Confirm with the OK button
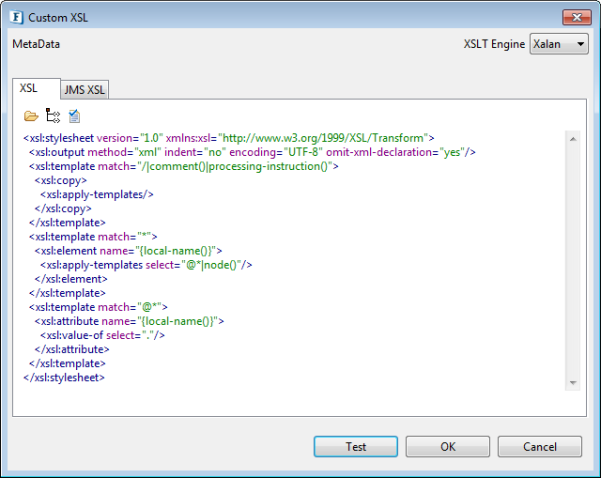Screen dimensions: 601x478 (x=449, y=447)
